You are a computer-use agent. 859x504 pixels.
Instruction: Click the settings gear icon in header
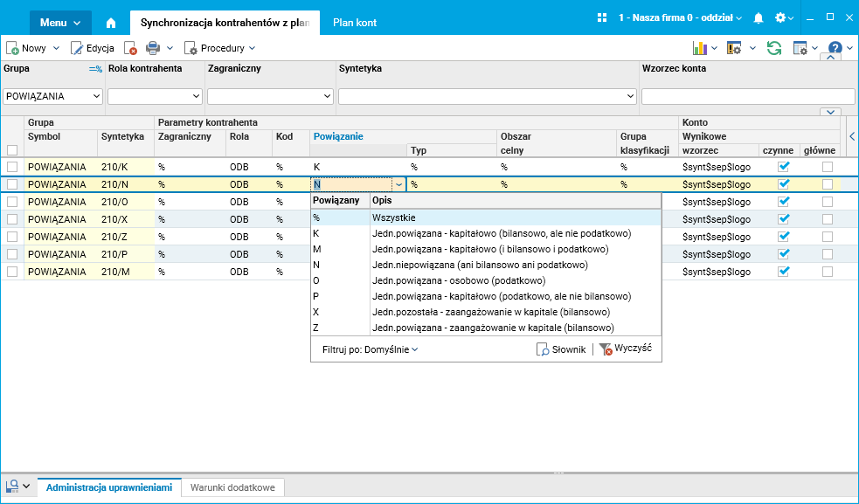pos(780,18)
